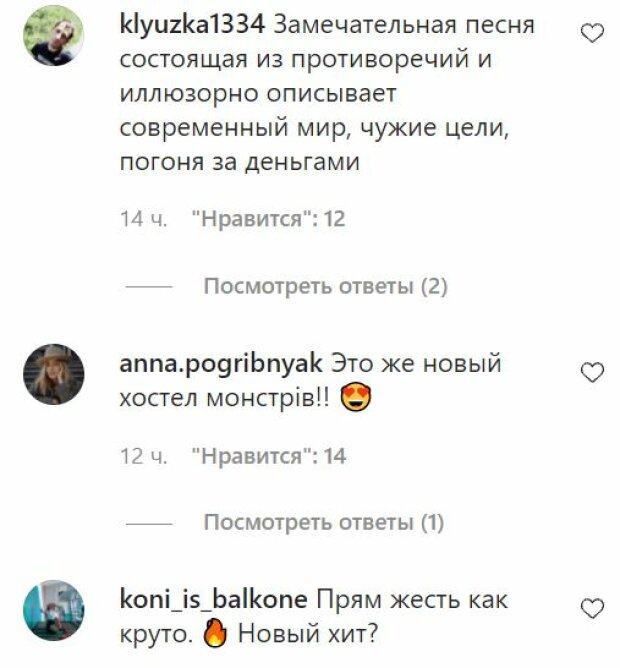Open koni_is_balkone's avatar image
This screenshot has width=620, height=668.
[54, 610]
